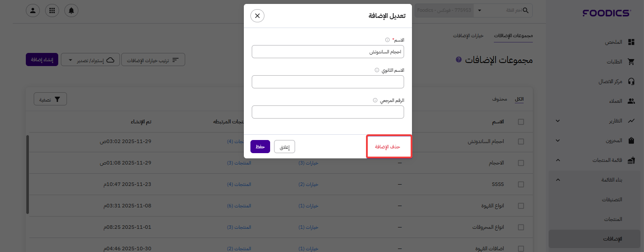The height and width of the screenshot is (252, 644).
Task: Click the info icon beside الاسم الثانوي
Action: tap(377, 70)
